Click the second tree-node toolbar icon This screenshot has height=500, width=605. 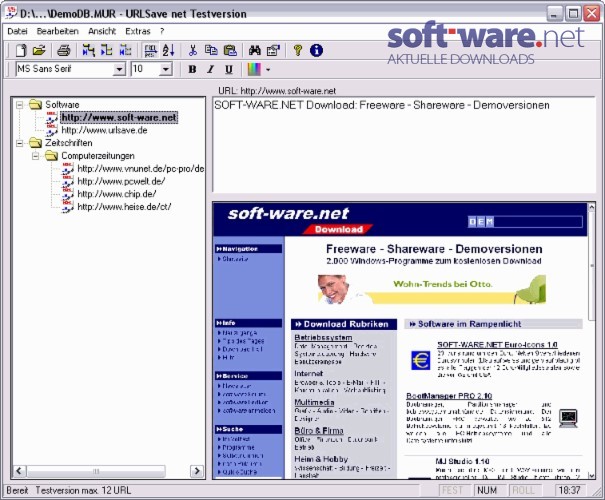click(106, 50)
